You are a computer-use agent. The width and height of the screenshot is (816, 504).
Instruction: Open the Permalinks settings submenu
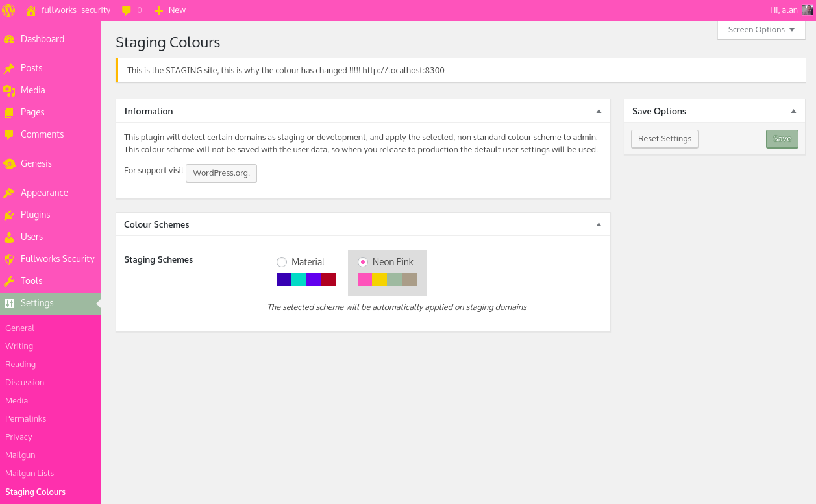26,419
